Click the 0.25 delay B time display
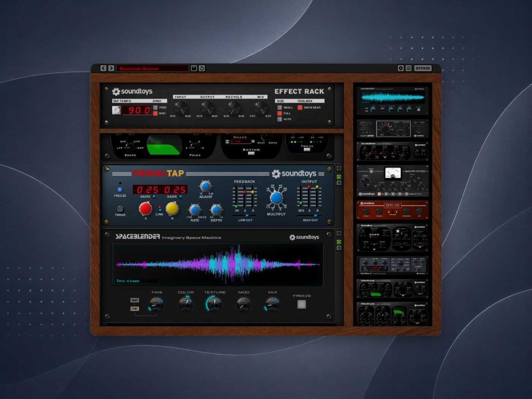The width and height of the screenshot is (532, 399). (174, 189)
